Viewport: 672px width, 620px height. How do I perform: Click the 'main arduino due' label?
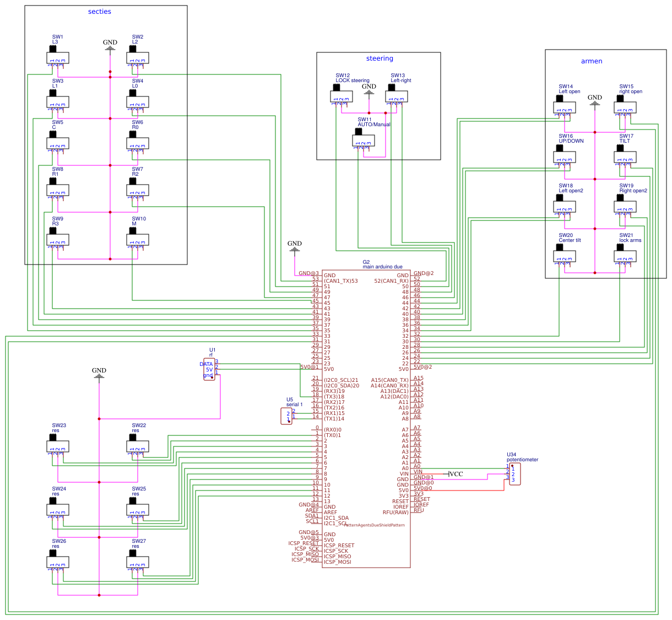point(382,267)
